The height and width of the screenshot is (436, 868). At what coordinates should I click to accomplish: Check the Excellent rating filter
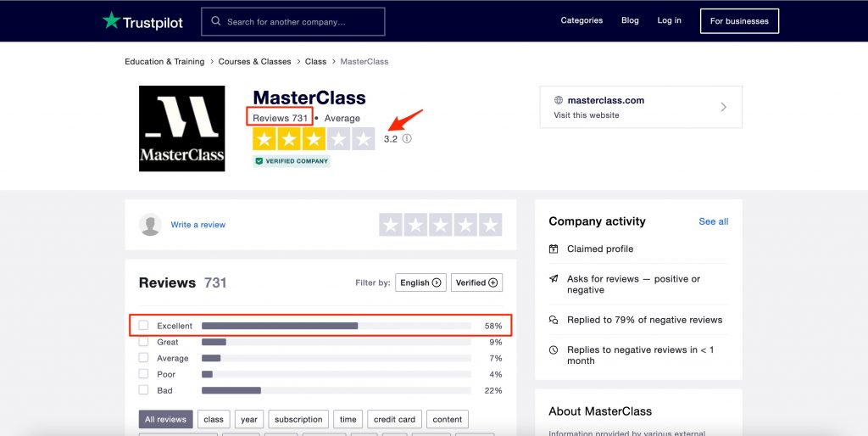(x=143, y=325)
